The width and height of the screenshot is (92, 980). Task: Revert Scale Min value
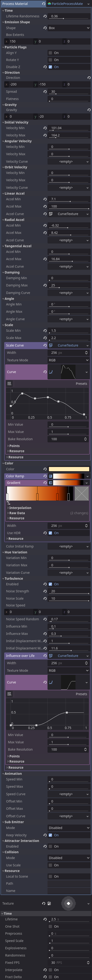click(x=45, y=331)
